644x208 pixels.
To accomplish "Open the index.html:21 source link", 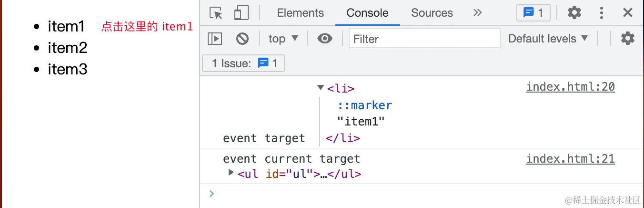I will [570, 159].
